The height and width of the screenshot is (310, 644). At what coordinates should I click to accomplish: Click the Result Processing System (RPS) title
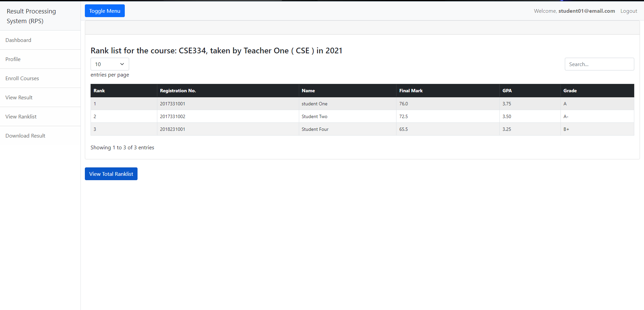coord(31,16)
